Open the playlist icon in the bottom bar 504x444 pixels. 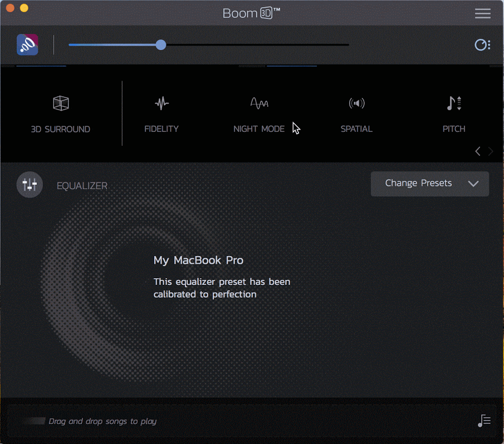pyautogui.click(x=484, y=421)
